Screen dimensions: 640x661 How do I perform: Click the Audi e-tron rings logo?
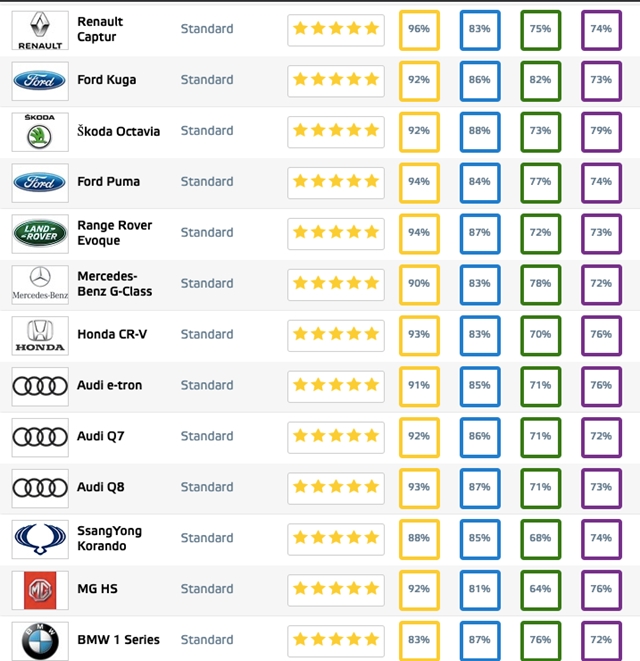click(40, 387)
